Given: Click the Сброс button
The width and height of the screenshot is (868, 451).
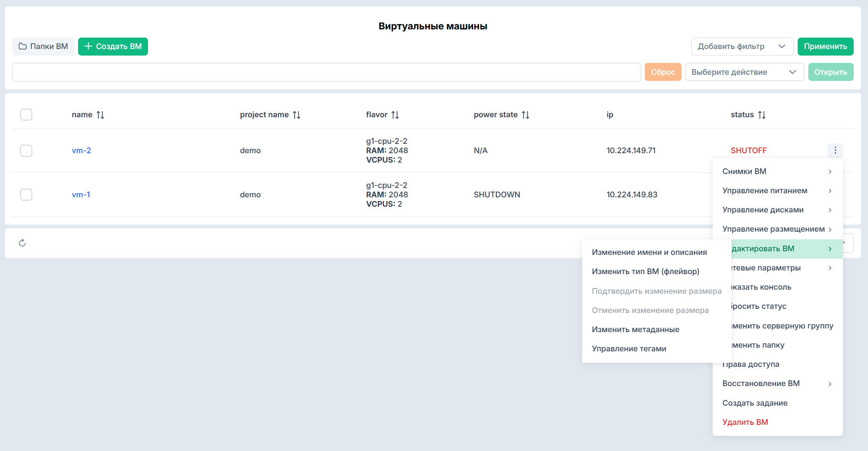Looking at the screenshot, I should click(663, 72).
